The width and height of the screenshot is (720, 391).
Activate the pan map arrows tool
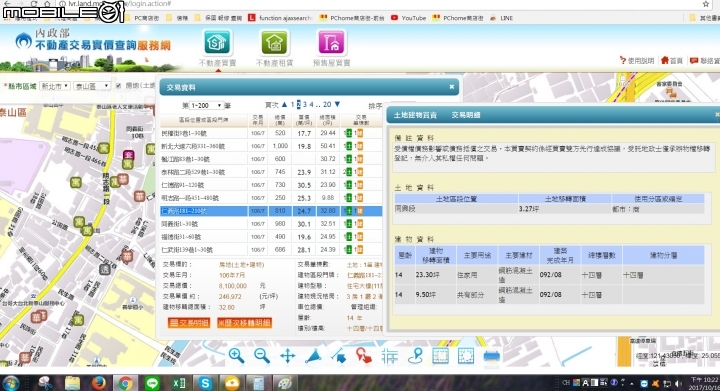coord(287,356)
